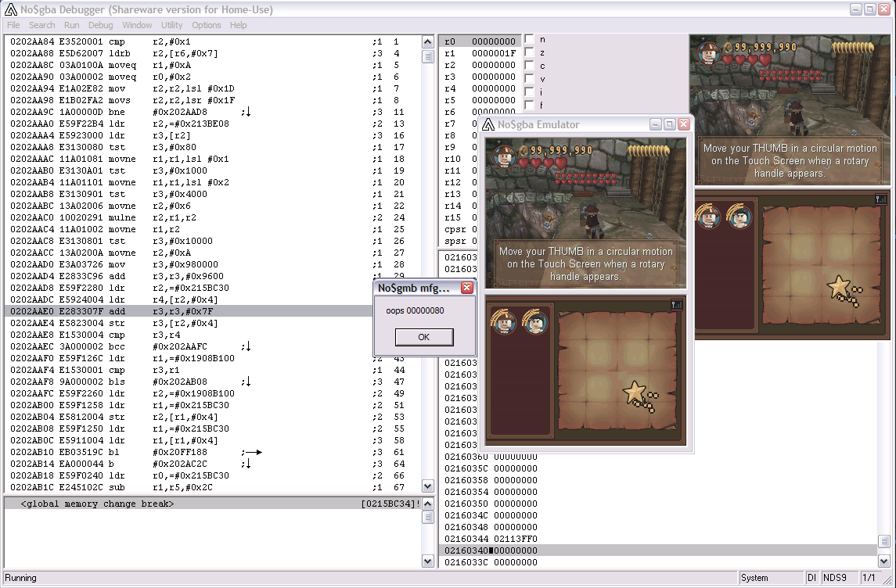The width and height of the screenshot is (896, 588).
Task: Enable the c flag checkbox
Action: 529,66
